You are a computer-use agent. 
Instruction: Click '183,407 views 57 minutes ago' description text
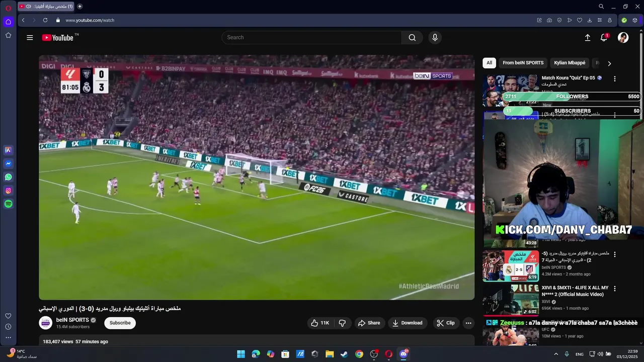75,341
